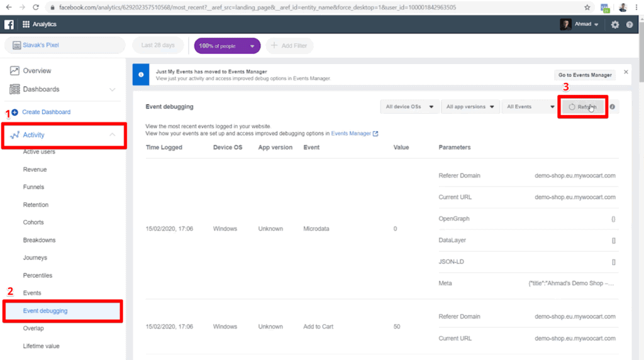Open settings gear icon in header
The width and height of the screenshot is (644, 360).
tap(614, 25)
